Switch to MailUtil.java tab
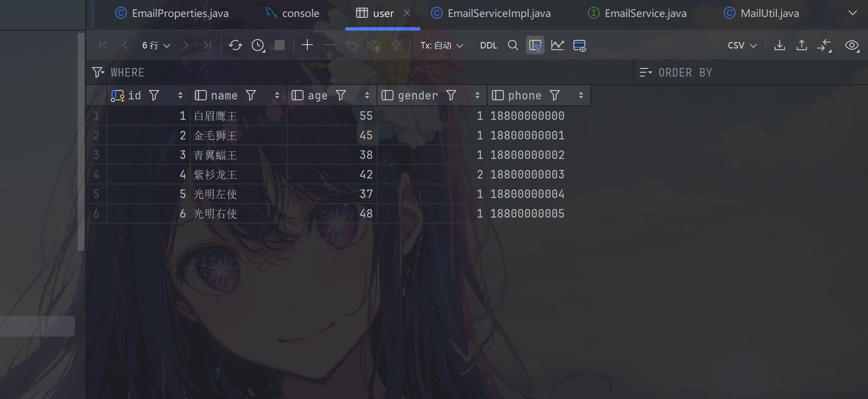This screenshot has width=868, height=399. coord(761,13)
